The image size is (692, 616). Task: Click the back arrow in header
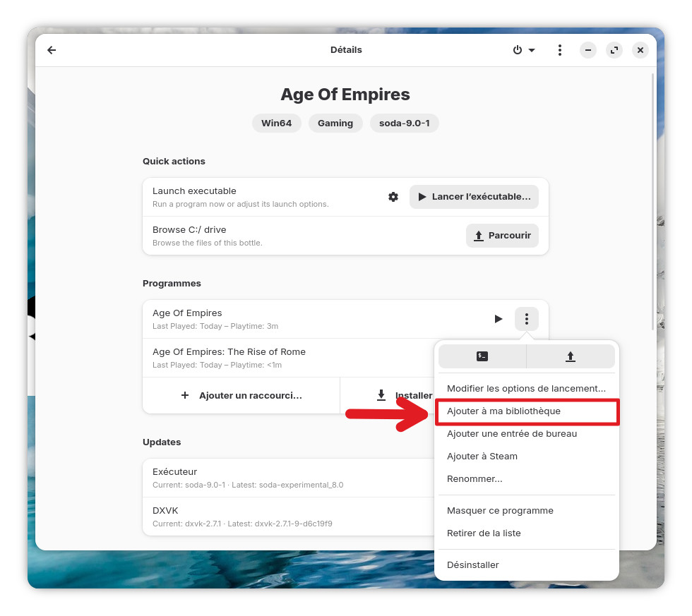52,50
